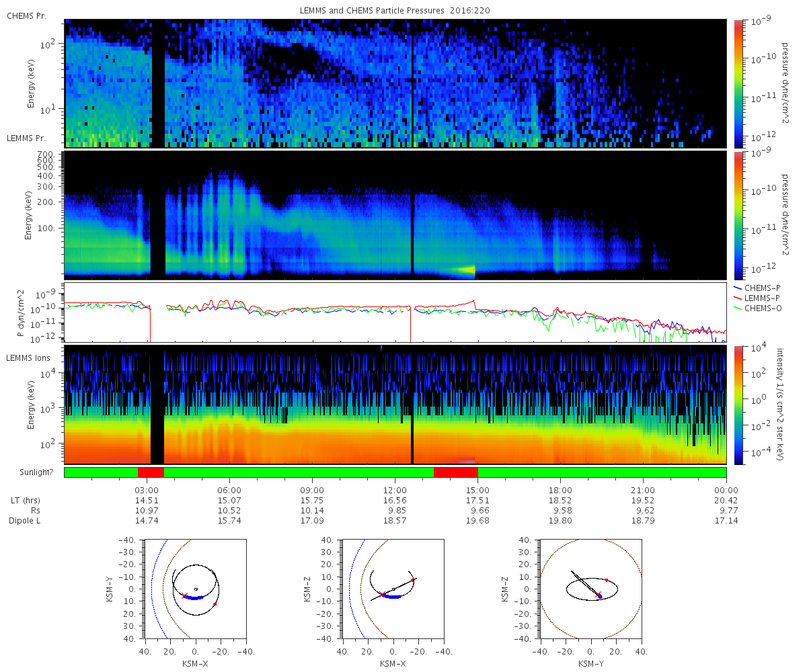The width and height of the screenshot is (807, 672).
Task: Click the Dipole L value 17.14
Action: pyautogui.click(x=726, y=521)
